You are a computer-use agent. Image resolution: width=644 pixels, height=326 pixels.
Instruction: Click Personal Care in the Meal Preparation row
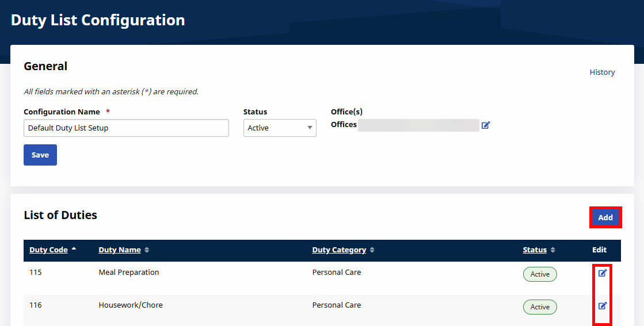pyautogui.click(x=336, y=273)
